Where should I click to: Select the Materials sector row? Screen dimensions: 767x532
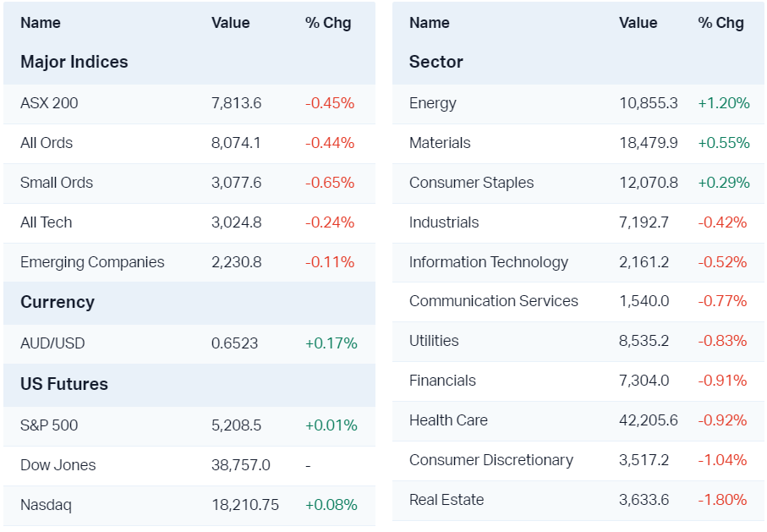tap(440, 143)
